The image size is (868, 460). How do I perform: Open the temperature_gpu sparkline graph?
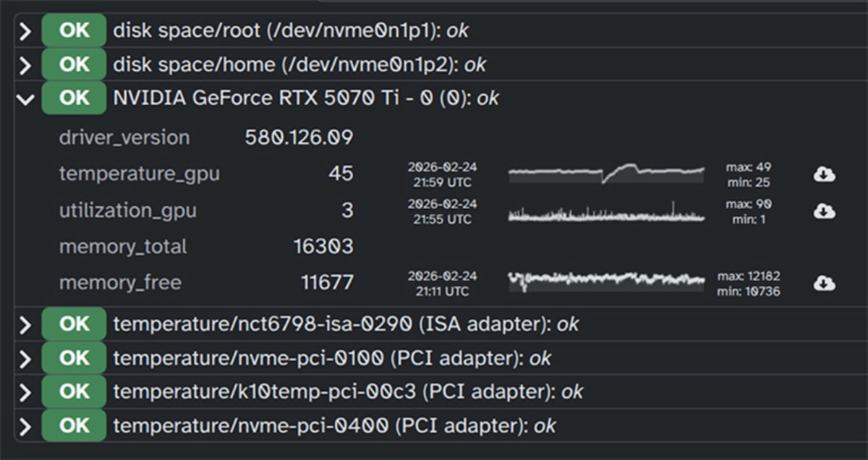(x=605, y=173)
